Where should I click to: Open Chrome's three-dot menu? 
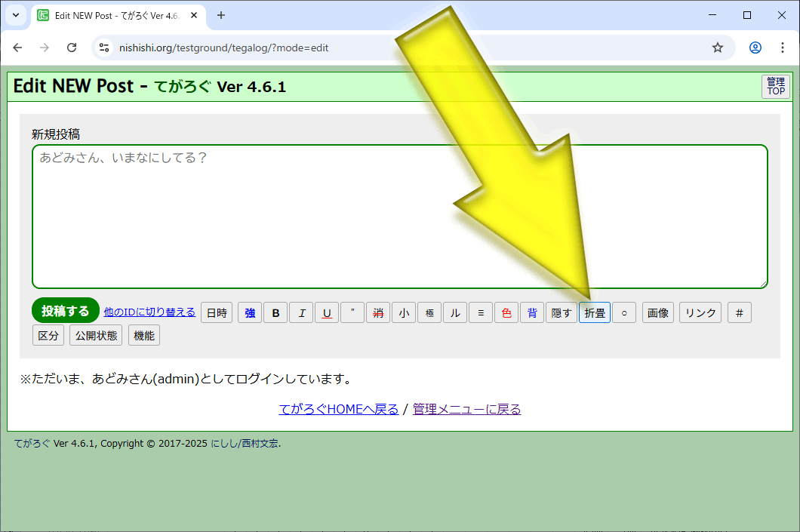click(x=783, y=48)
